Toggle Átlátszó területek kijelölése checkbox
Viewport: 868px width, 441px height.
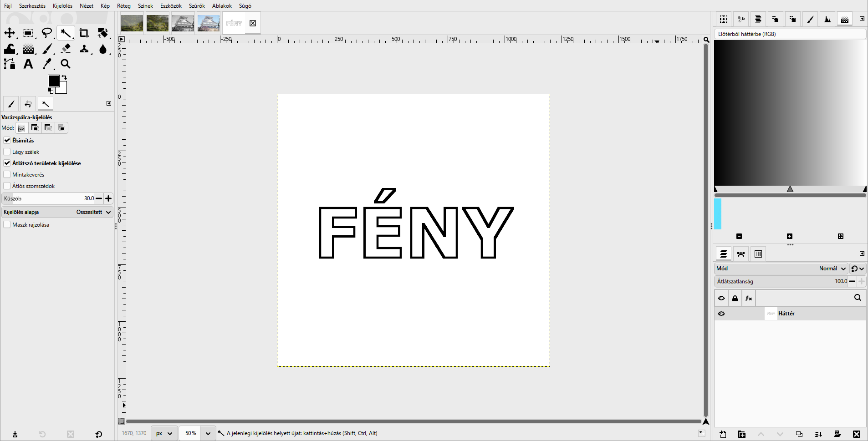pyautogui.click(x=7, y=163)
